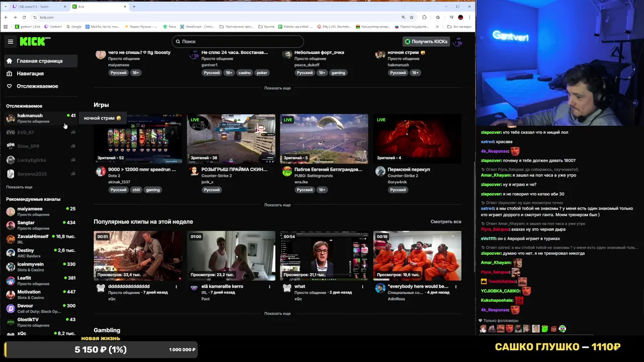Open the Google bookmark
644x362 pixels.
click(x=73, y=27)
